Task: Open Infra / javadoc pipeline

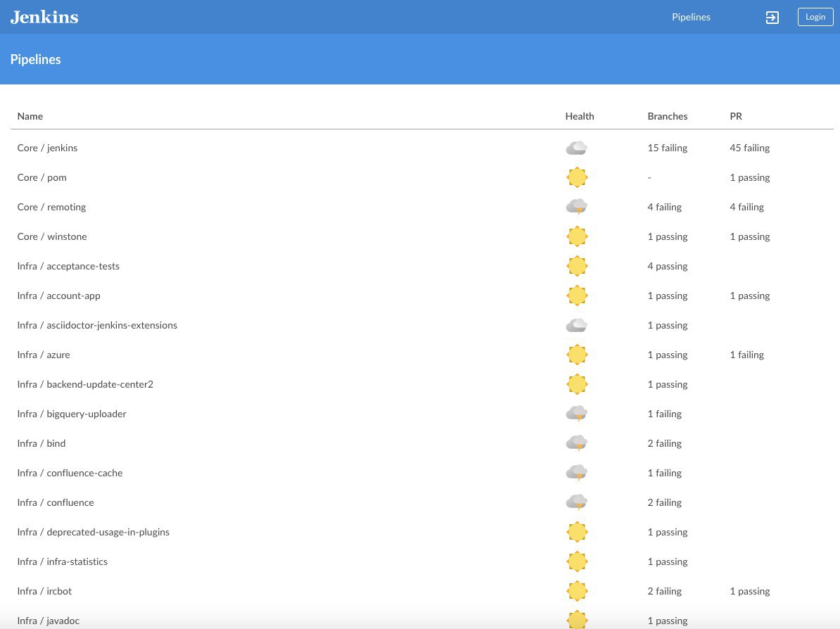Action: click(x=49, y=621)
